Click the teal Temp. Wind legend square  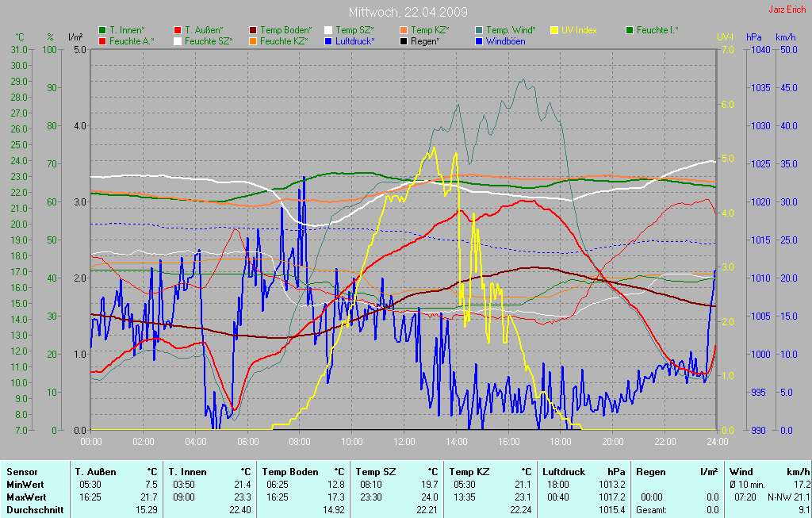(x=479, y=30)
